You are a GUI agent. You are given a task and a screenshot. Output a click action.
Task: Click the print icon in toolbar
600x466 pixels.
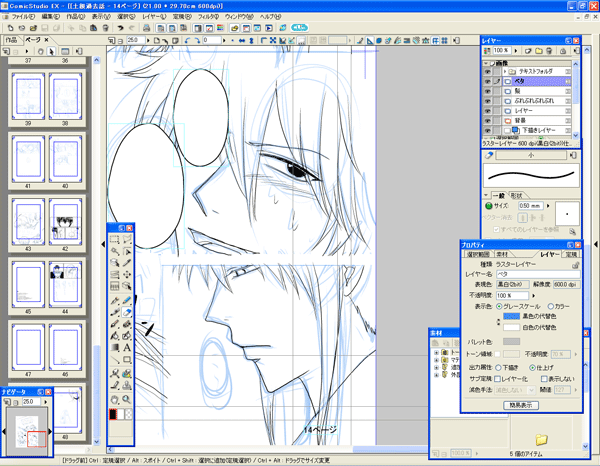click(146, 28)
